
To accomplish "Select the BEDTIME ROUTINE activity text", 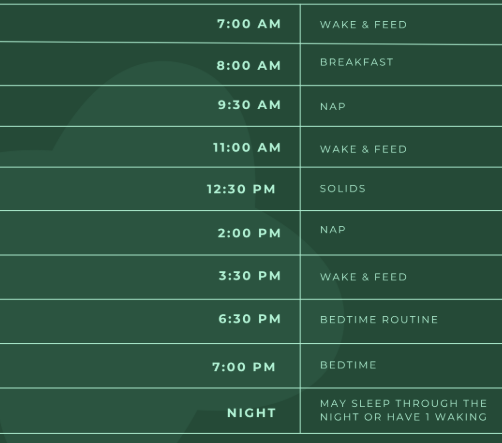I will [379, 320].
